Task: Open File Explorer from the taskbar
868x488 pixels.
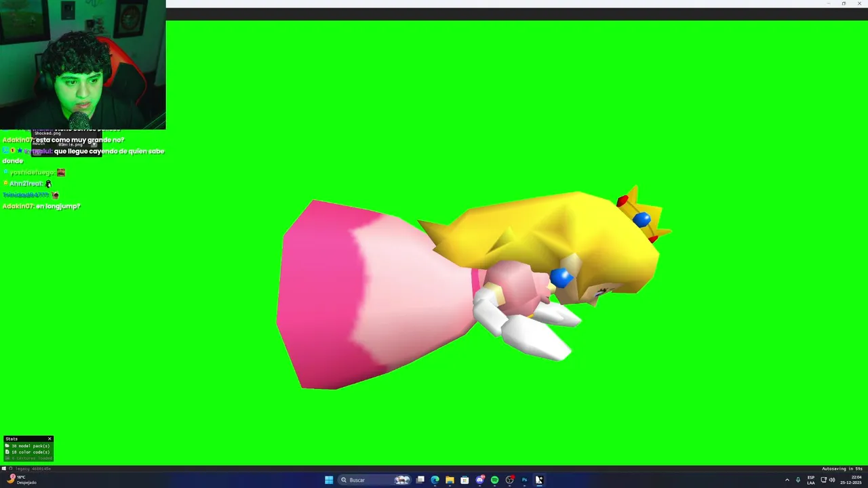Action: pyautogui.click(x=450, y=480)
